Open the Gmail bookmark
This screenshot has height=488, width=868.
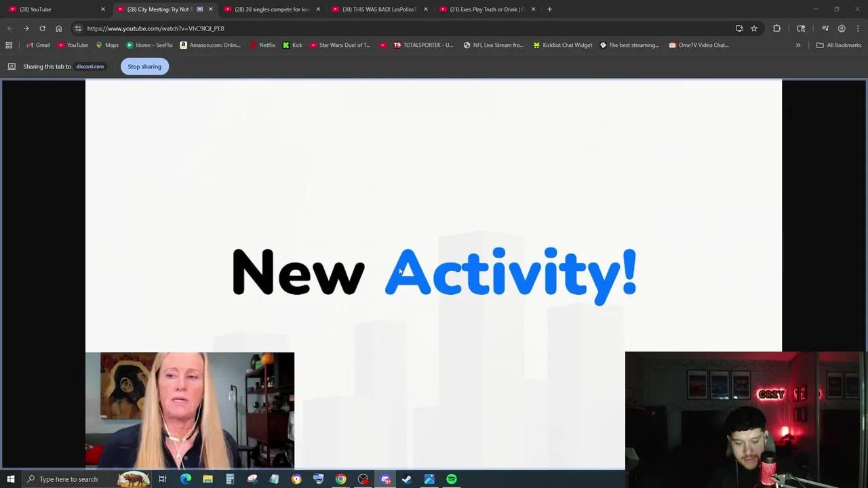point(38,45)
